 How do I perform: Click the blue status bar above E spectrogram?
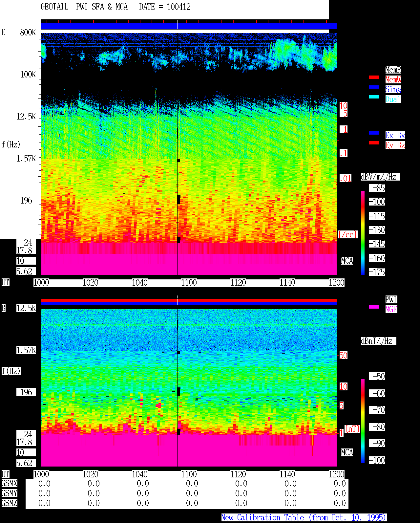click(x=189, y=26)
